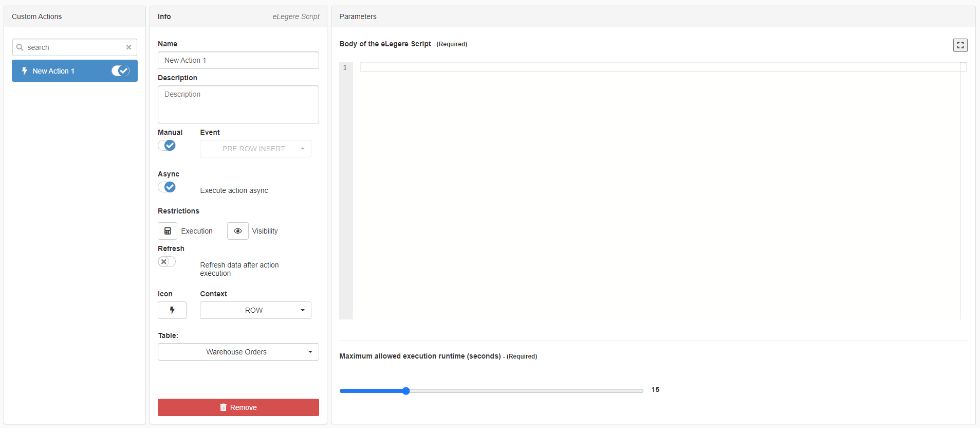Clear the search field with the X icon
980x428 pixels.
point(128,47)
